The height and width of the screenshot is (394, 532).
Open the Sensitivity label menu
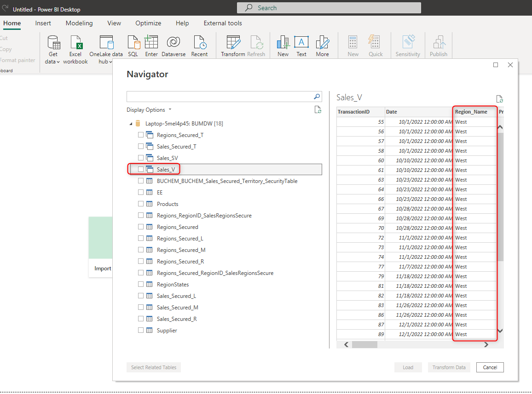coord(408,46)
